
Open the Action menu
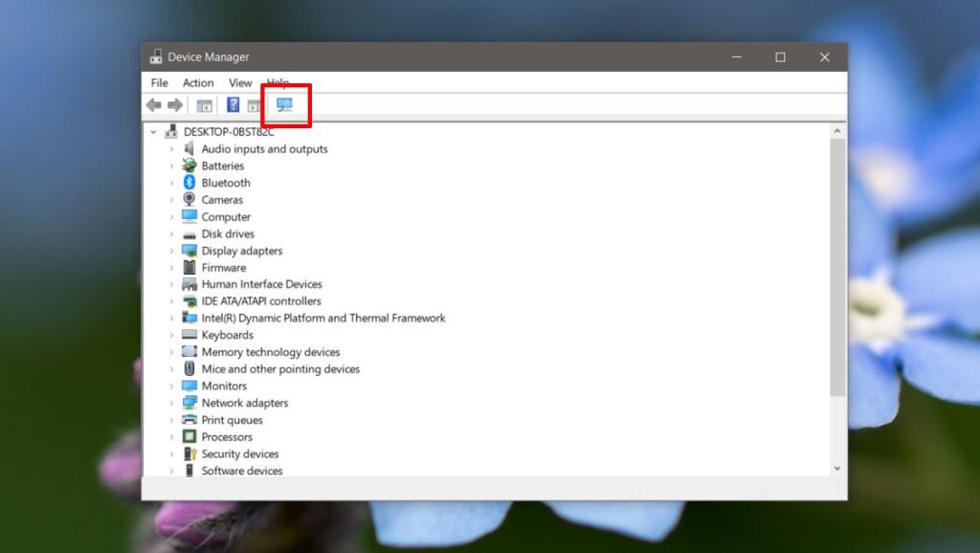[x=197, y=82]
